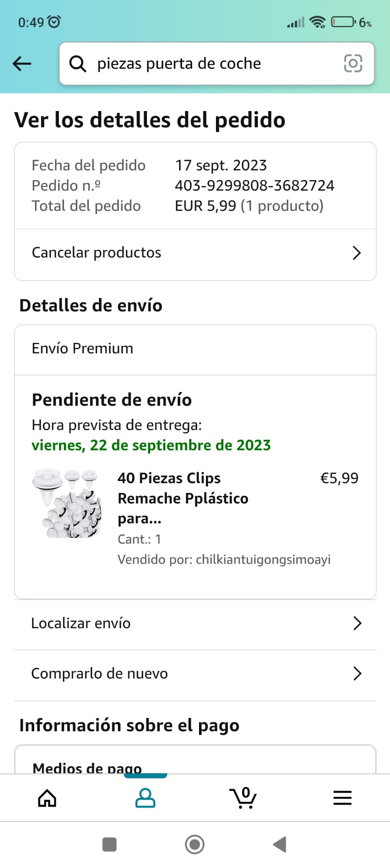Expand the Comprarlo de nuevo chevron
The image size is (390, 868).
[x=357, y=673]
